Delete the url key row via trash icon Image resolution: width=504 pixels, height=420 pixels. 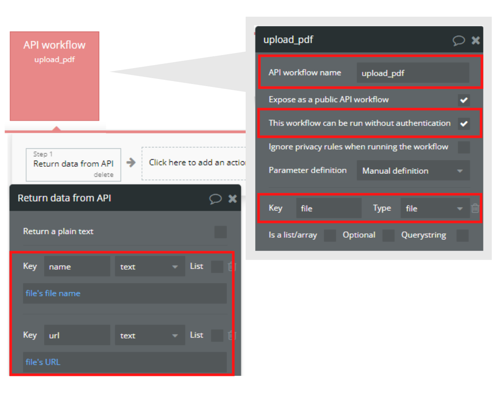pos(231,335)
